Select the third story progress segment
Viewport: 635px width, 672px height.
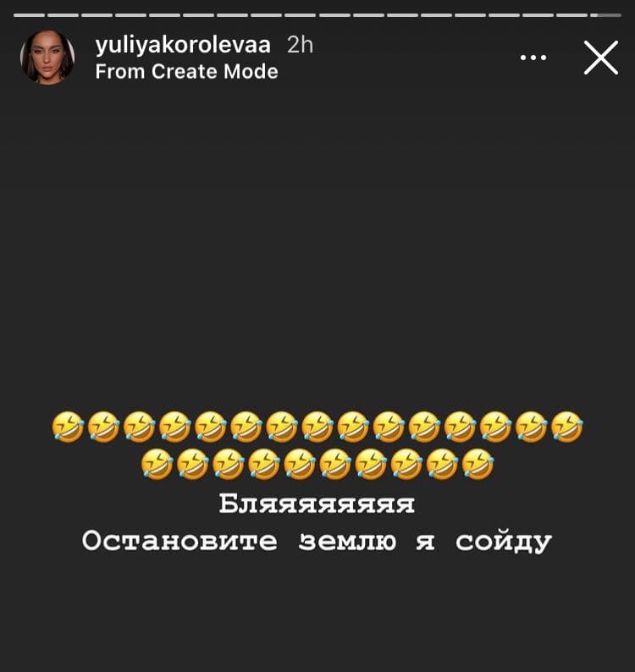[97, 15]
